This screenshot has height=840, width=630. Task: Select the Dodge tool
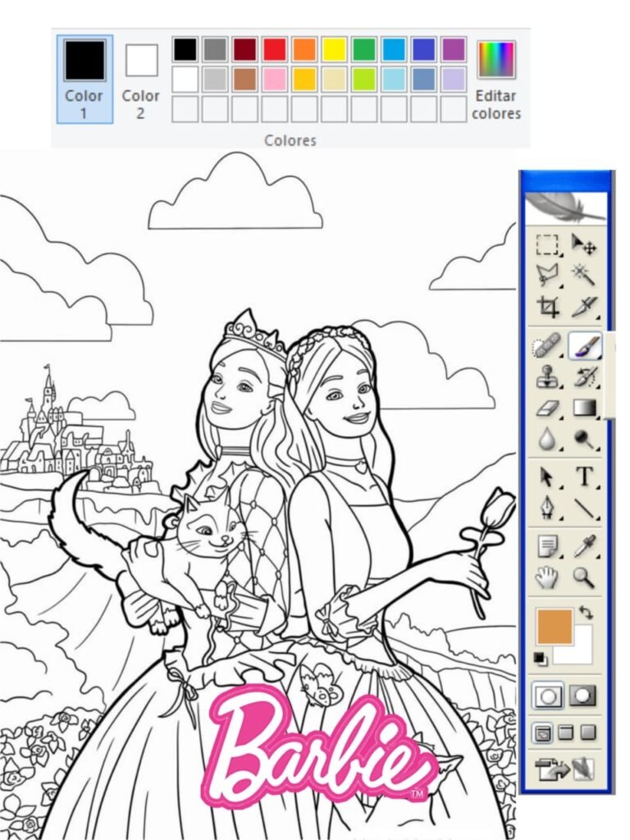[x=585, y=440]
